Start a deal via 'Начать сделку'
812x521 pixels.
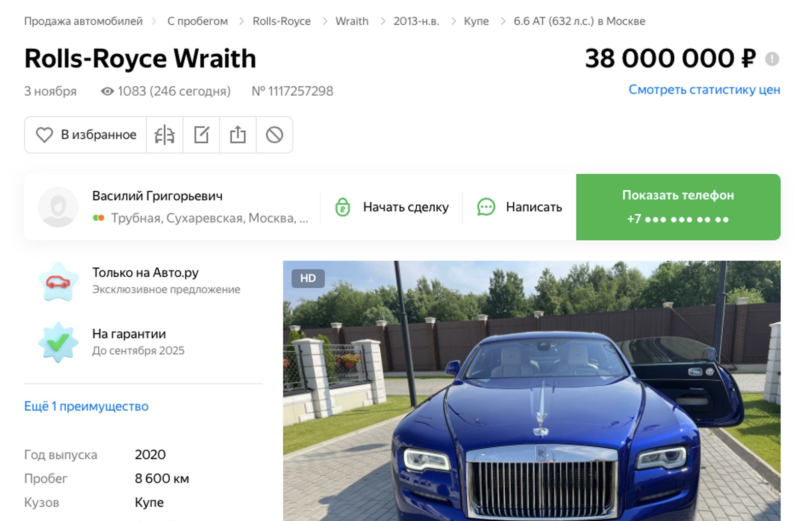point(392,207)
